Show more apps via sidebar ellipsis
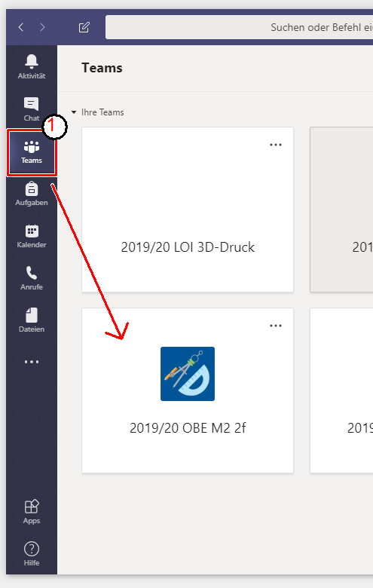 32,362
